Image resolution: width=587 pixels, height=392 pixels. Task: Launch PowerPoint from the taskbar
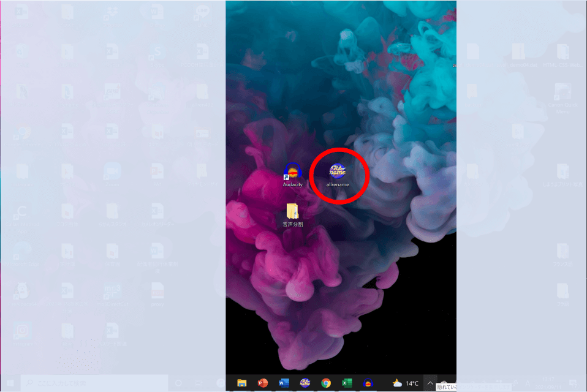point(263,383)
